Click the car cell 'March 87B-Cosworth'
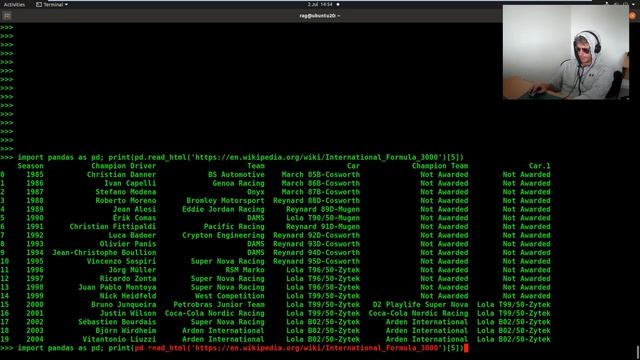Screen dimensions: 640x360 tap(321, 192)
